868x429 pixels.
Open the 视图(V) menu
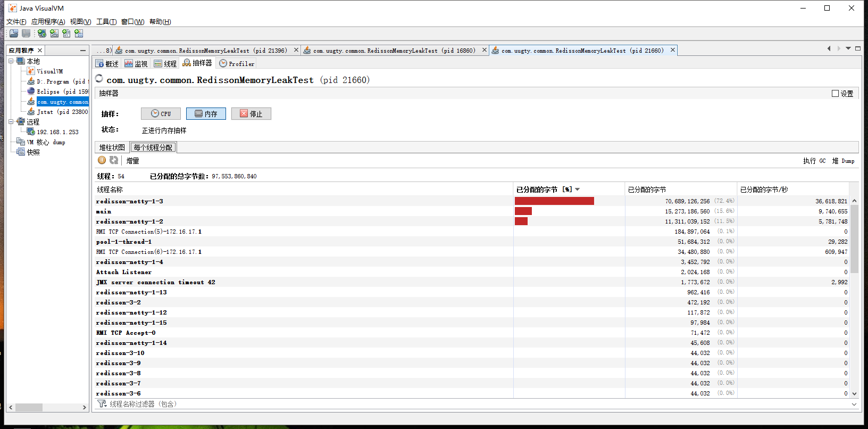click(81, 22)
